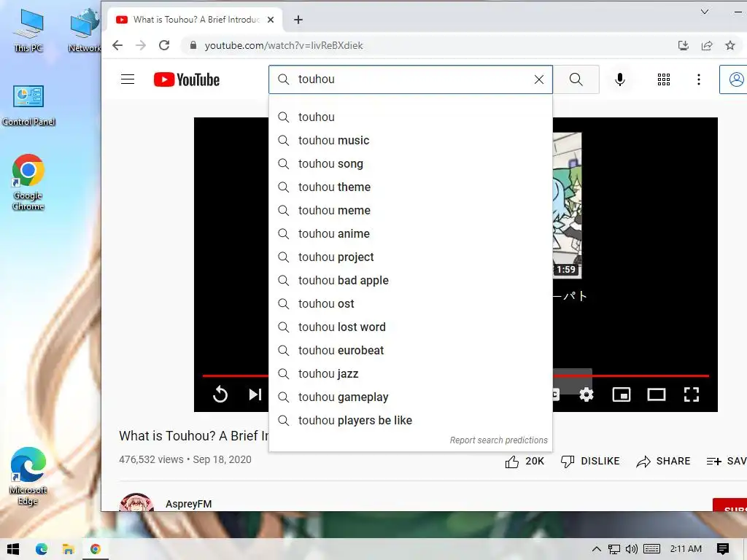Enable miniplayer mode

coord(622,394)
